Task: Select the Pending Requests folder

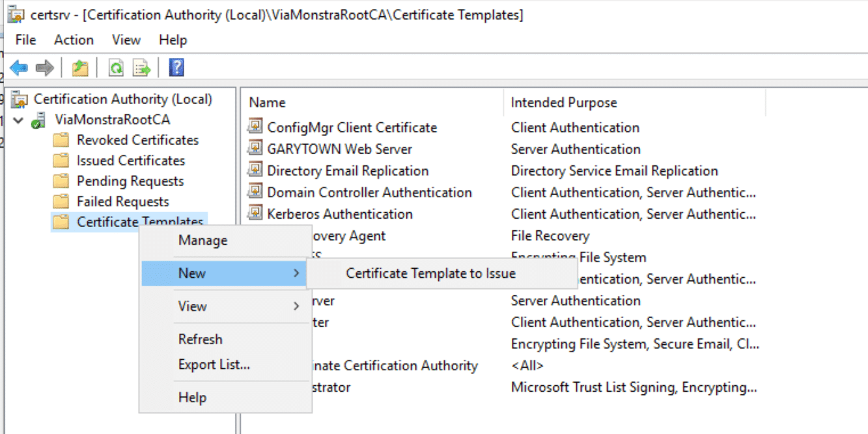Action: coord(130,181)
